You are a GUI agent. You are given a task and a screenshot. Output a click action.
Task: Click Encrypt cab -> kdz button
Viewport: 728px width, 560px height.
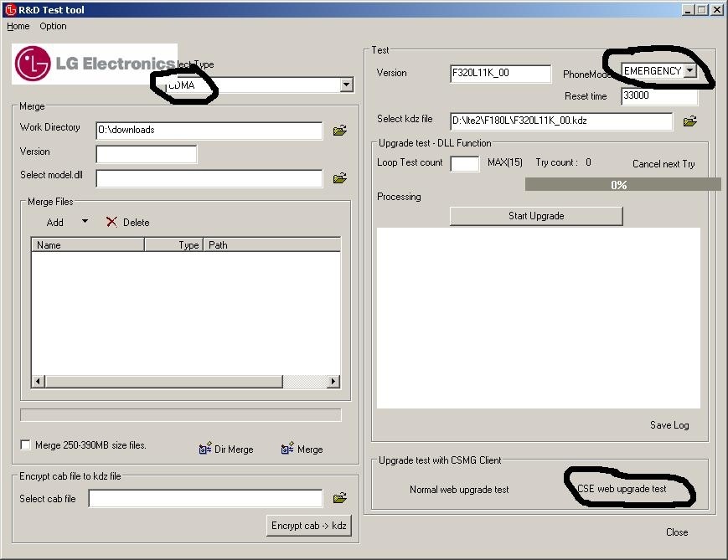click(309, 525)
